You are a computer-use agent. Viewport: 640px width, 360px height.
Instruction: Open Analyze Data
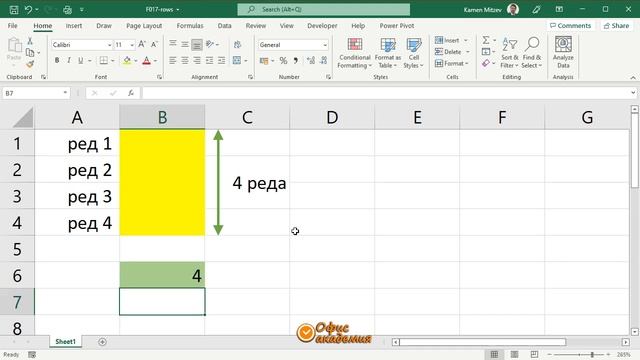(563, 52)
